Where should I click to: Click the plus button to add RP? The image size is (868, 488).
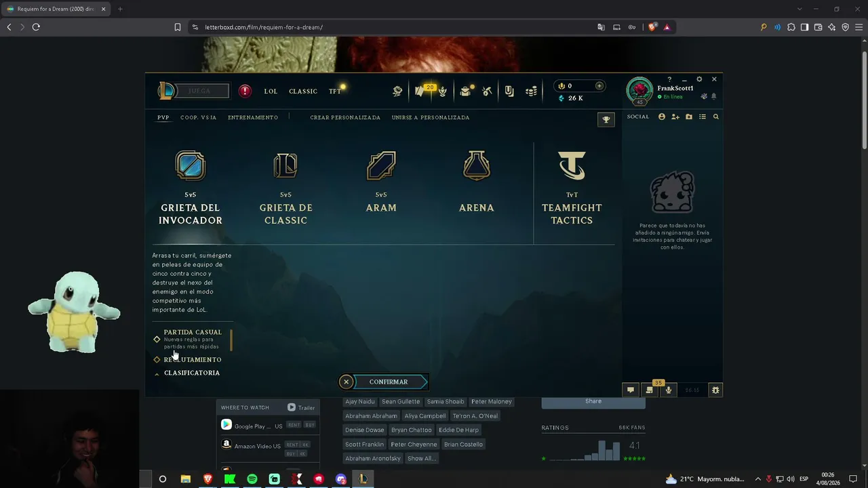click(x=599, y=86)
